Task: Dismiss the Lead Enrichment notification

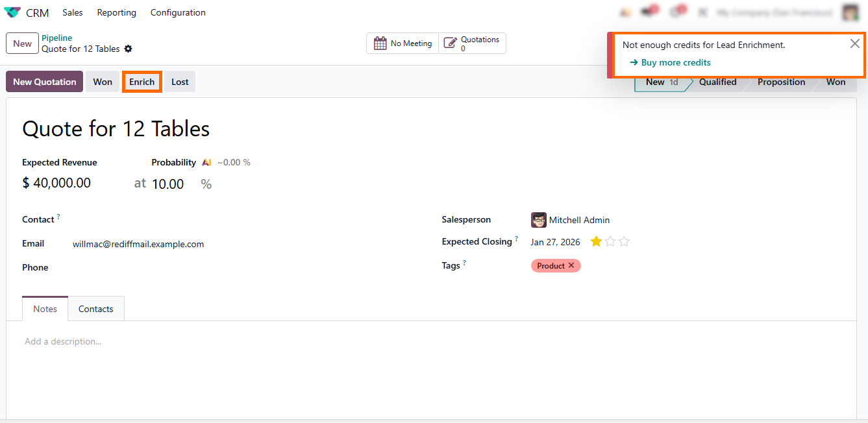Action: (854, 43)
